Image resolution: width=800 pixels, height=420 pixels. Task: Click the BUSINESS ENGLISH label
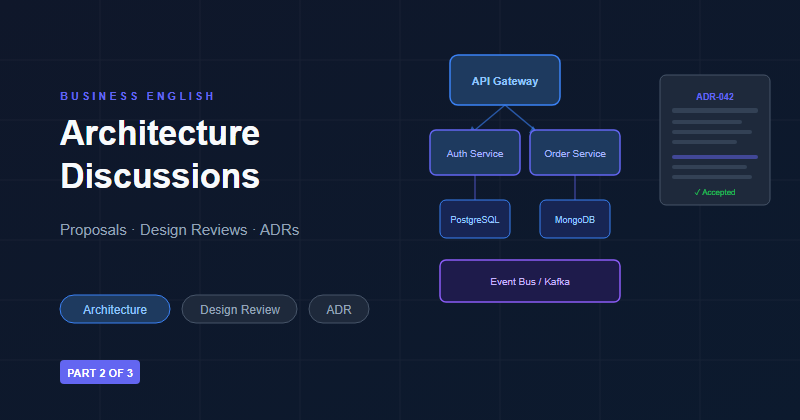click(x=137, y=96)
